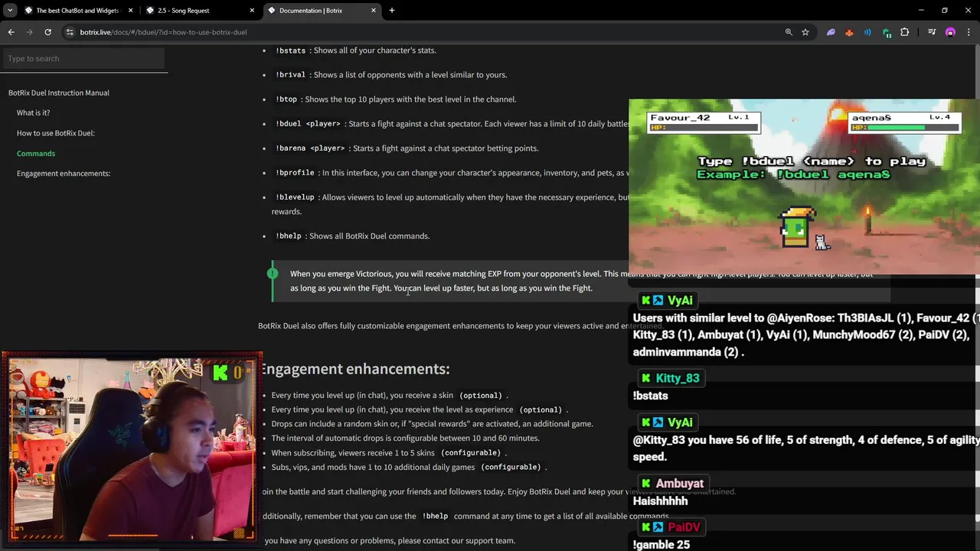Click '(configurable)' after 1 to 5 skins
The width and height of the screenshot is (980, 551).
471,453
